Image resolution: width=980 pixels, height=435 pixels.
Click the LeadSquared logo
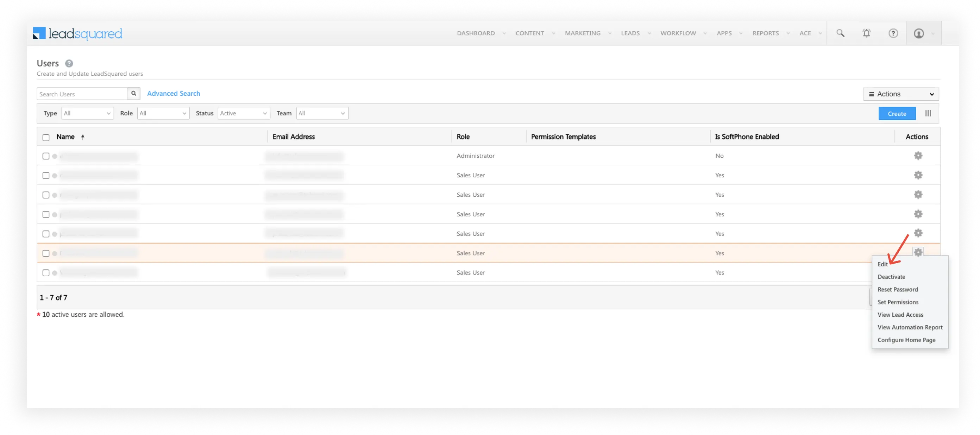tap(77, 33)
